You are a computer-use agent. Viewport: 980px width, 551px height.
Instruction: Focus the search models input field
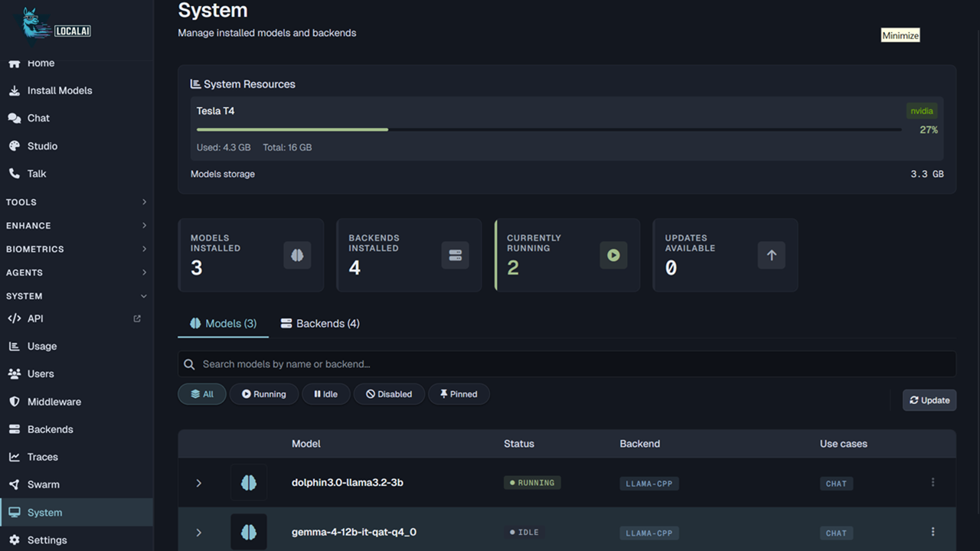(567, 364)
